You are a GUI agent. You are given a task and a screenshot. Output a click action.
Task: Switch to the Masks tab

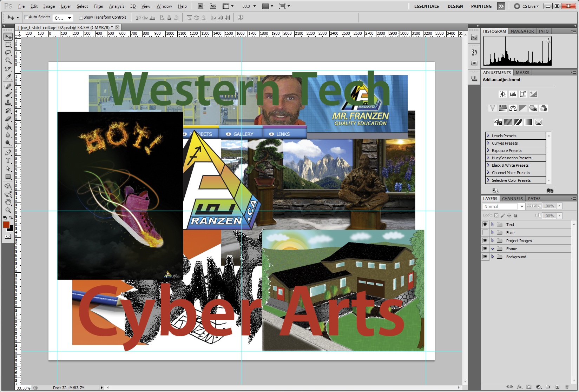pyautogui.click(x=522, y=73)
